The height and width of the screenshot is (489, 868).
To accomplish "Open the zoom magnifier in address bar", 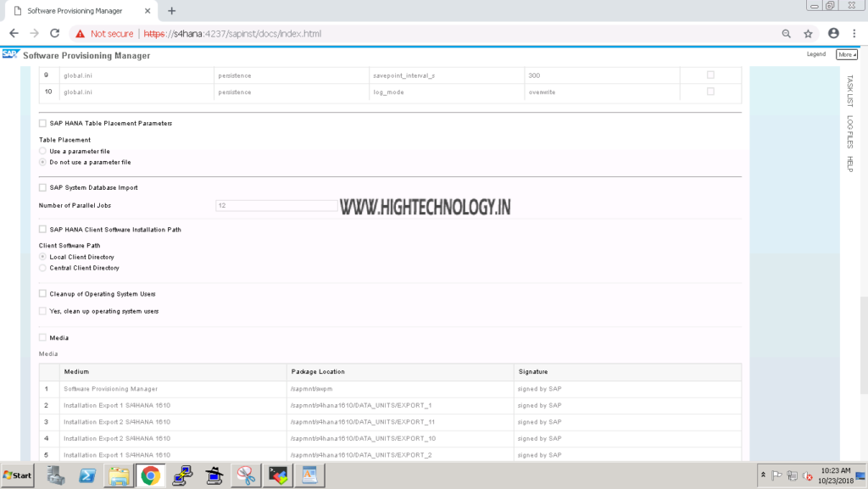I will click(786, 34).
